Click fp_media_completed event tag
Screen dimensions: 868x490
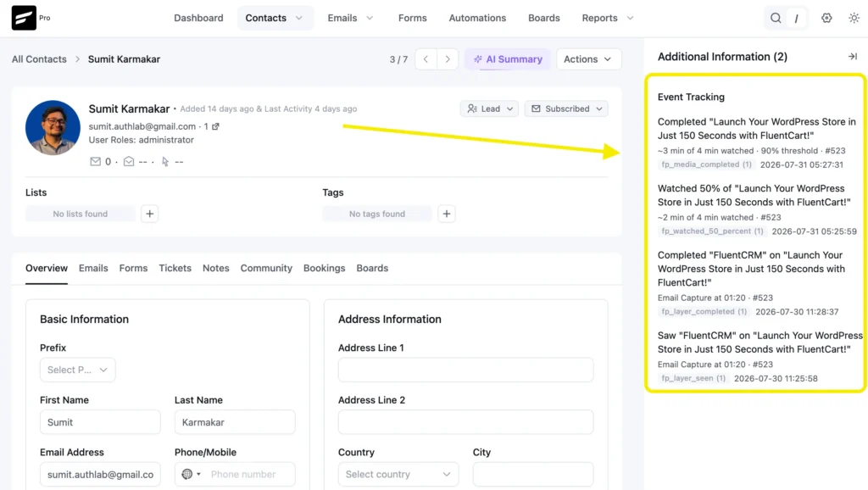[706, 164]
